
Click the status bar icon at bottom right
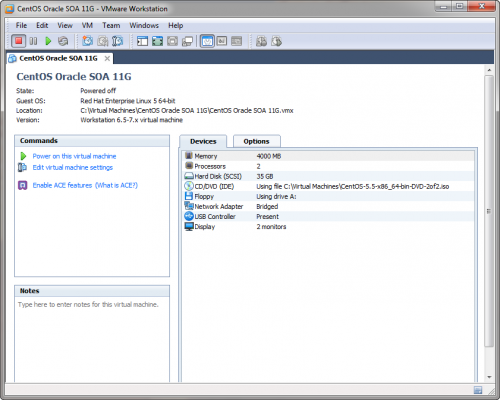point(478,390)
